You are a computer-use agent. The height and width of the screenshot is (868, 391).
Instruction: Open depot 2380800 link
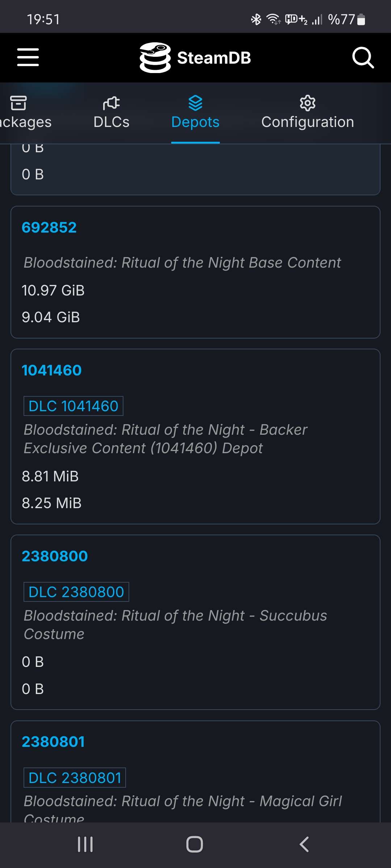click(x=55, y=556)
